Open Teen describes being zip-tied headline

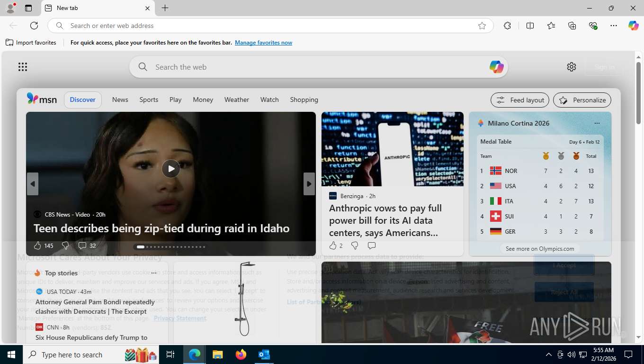click(x=161, y=228)
